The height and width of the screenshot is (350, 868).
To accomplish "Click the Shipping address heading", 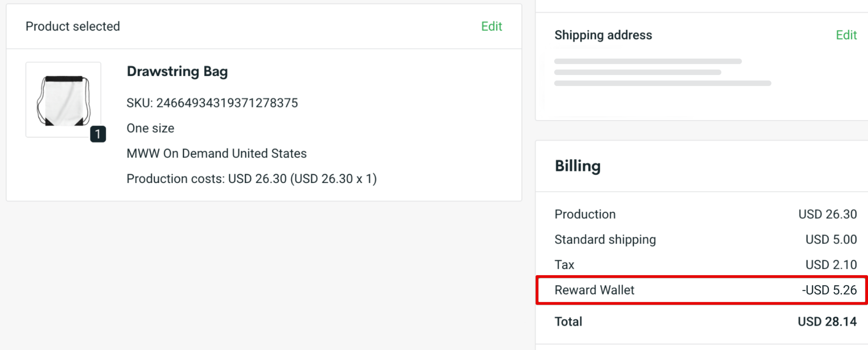I will [603, 35].
